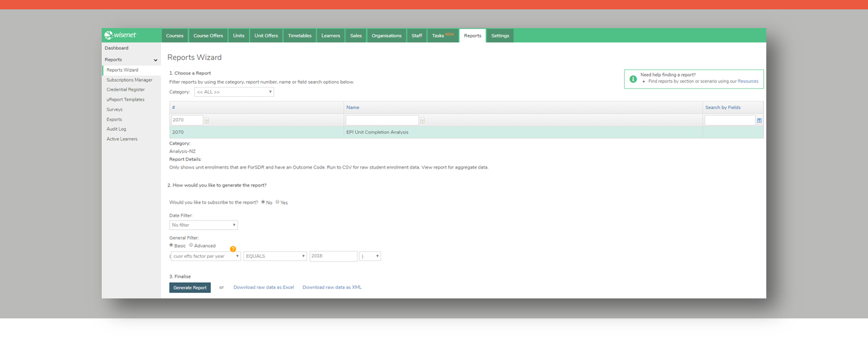The image size is (868, 339).
Task: Click the Search by Fields input box
Action: point(730,120)
